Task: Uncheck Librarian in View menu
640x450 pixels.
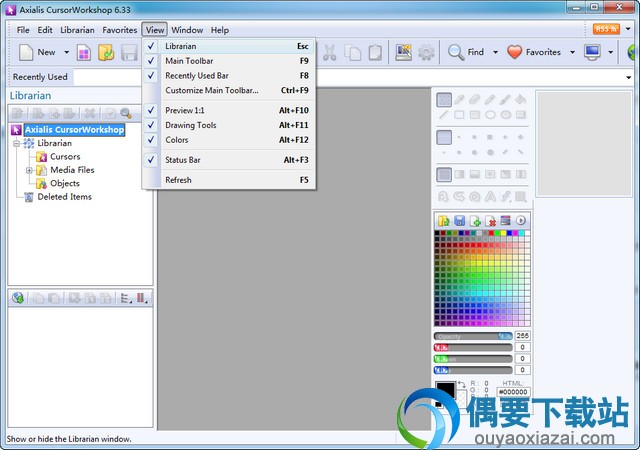Action: (229, 46)
